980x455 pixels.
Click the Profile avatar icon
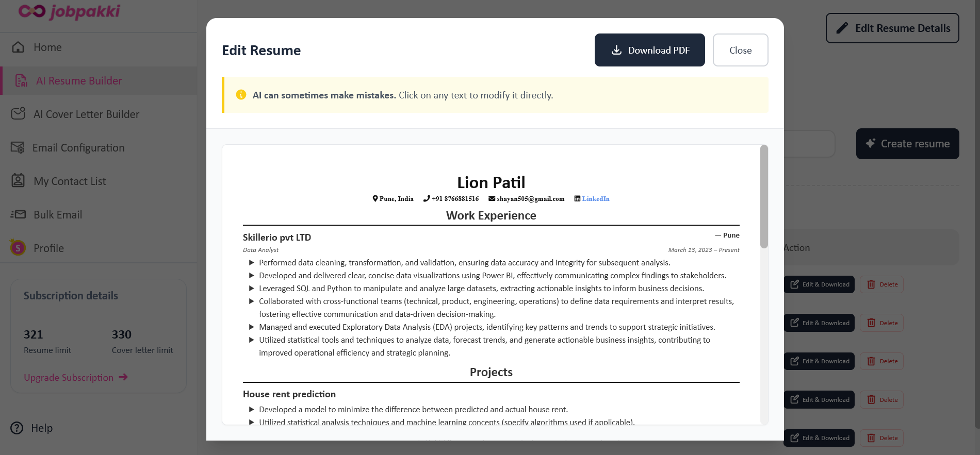18,248
